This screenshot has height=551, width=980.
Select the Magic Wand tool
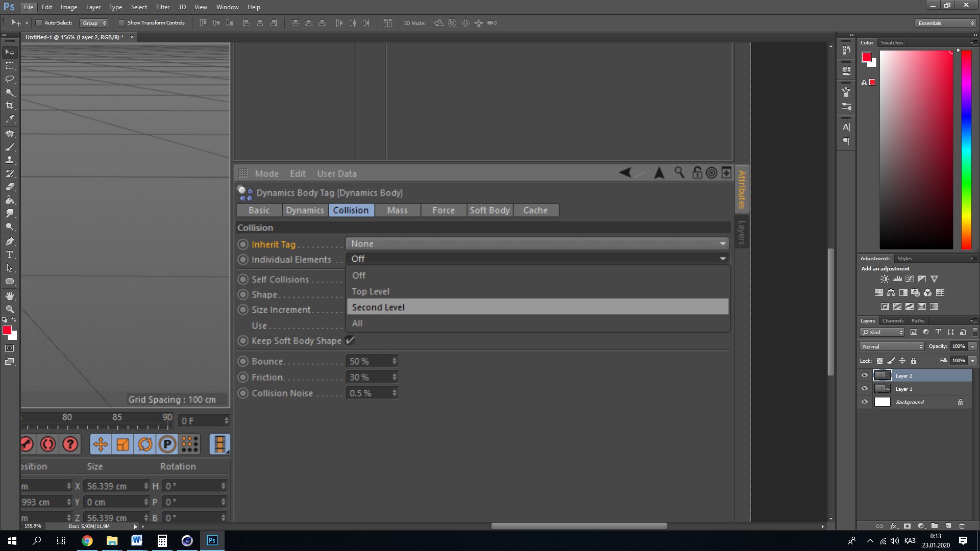pyautogui.click(x=10, y=92)
